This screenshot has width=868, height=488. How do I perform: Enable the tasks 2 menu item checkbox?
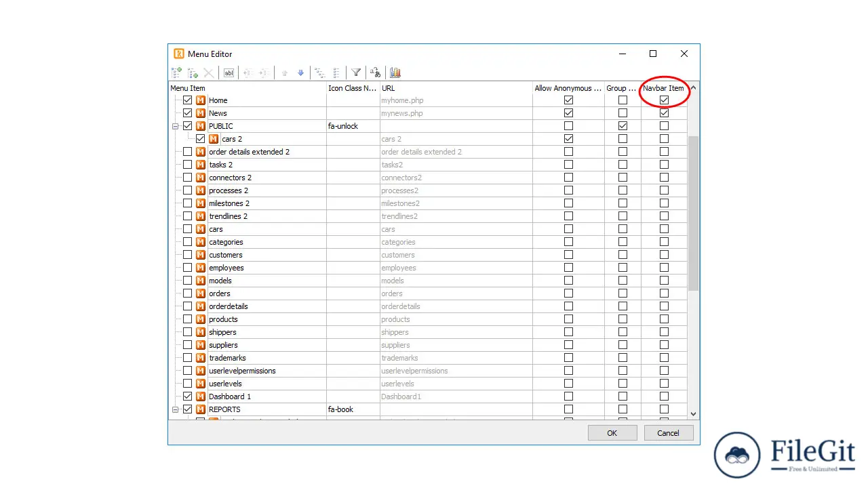(188, 165)
